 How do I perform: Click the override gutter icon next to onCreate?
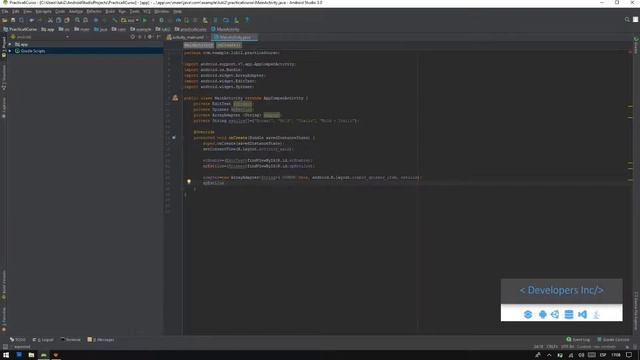(x=174, y=138)
